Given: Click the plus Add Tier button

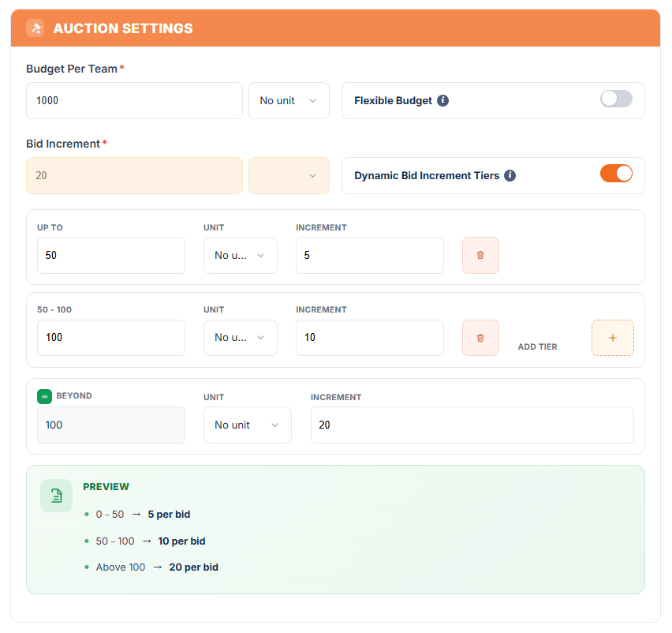Looking at the screenshot, I should coord(612,338).
